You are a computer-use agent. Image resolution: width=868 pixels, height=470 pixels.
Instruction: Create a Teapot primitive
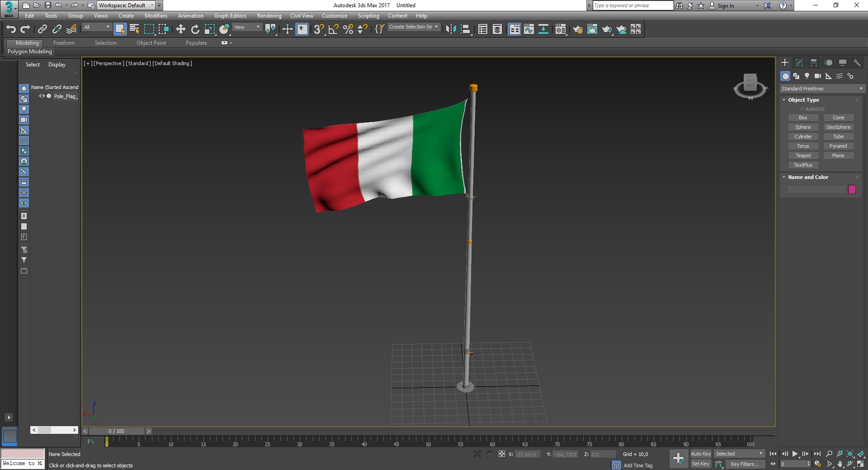pyautogui.click(x=803, y=155)
